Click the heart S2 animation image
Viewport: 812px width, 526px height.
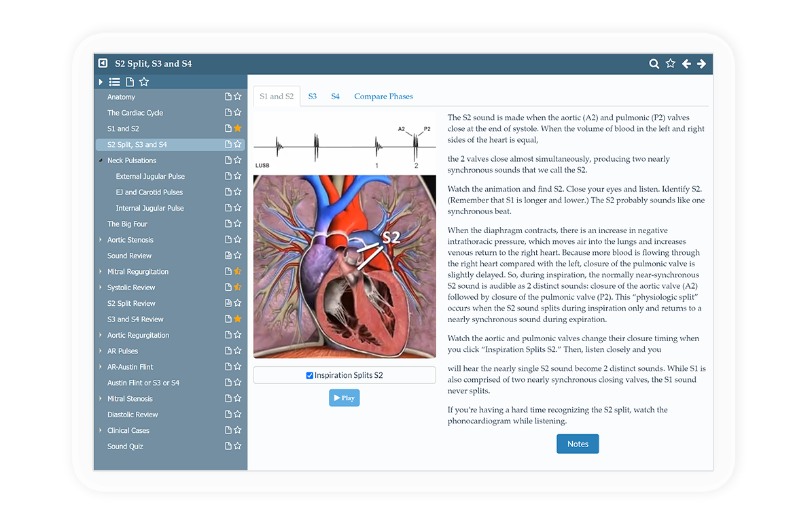pyautogui.click(x=345, y=266)
